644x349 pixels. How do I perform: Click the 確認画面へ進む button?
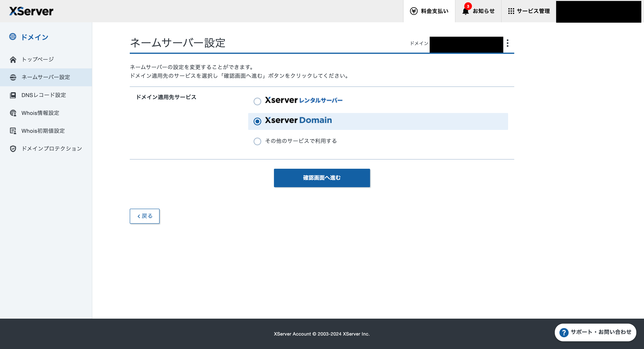click(322, 178)
